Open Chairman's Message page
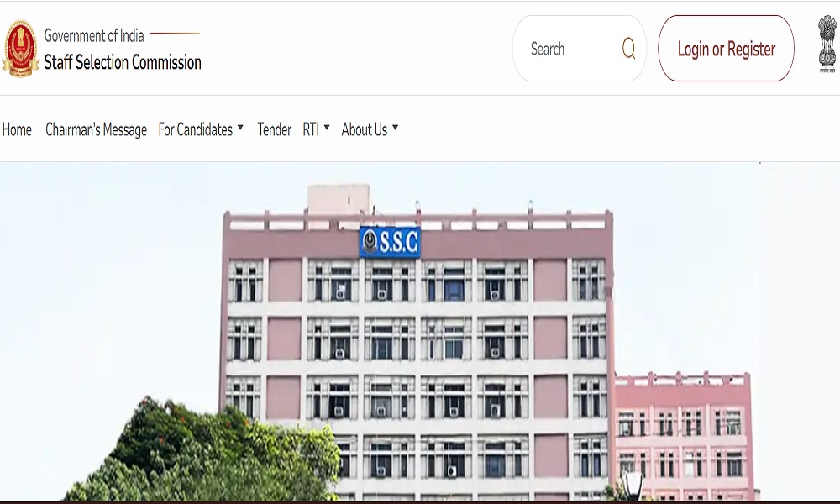 [x=96, y=129]
